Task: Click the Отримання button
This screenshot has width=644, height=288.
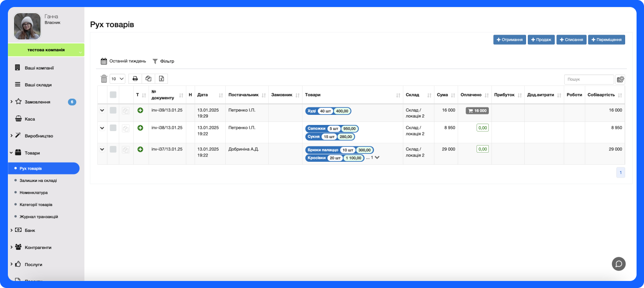Action: 509,40
